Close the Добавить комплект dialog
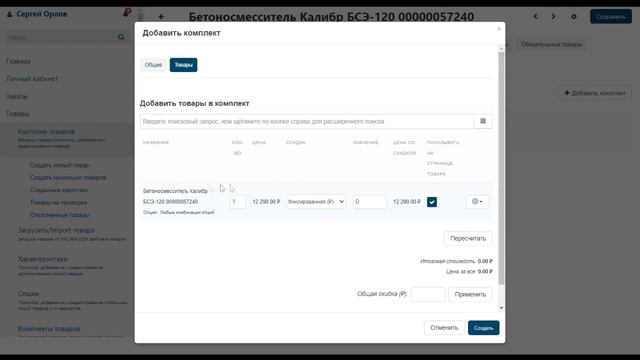 pos(499,29)
